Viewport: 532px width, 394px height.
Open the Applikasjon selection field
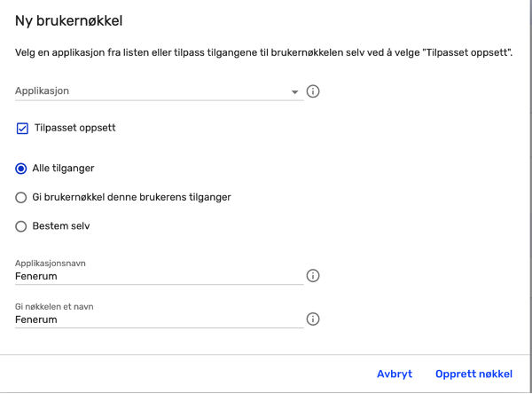(159, 91)
